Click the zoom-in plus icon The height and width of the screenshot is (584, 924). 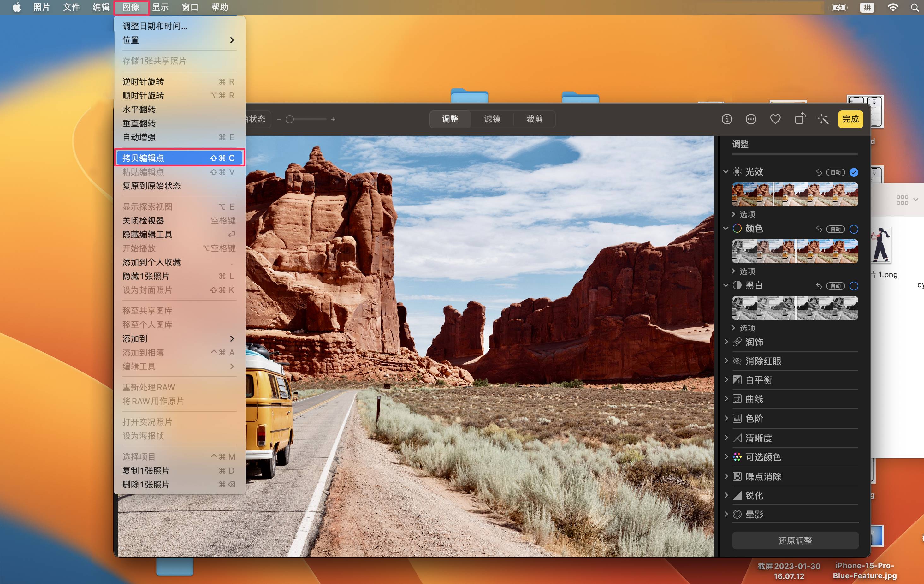pos(333,119)
